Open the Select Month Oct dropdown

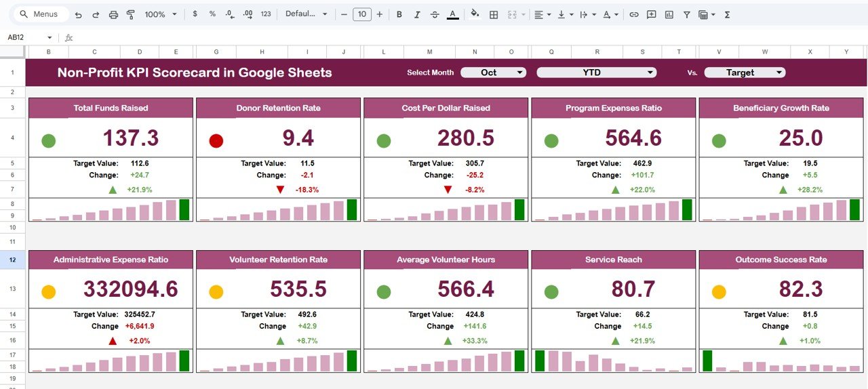coord(493,73)
